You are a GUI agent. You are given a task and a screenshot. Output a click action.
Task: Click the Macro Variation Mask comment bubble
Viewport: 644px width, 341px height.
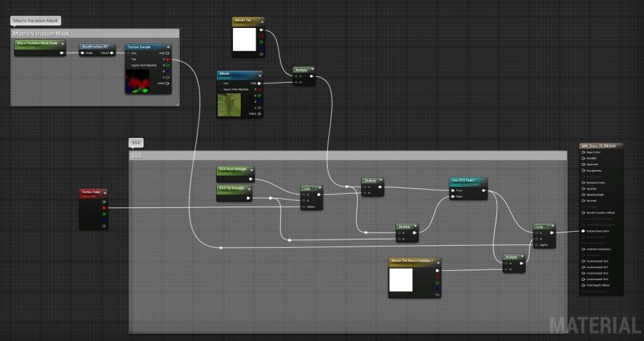(36, 20)
